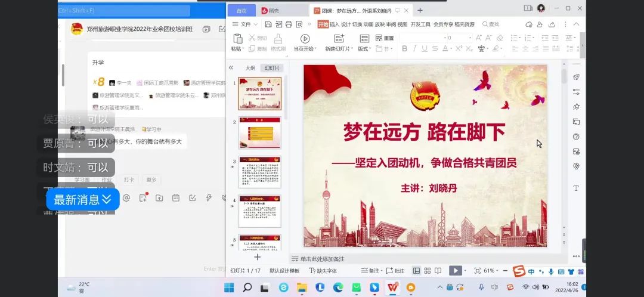Viewport: 644px width, 297px height.
Task: Click the 备注 notes button in status bar
Action: point(370,271)
